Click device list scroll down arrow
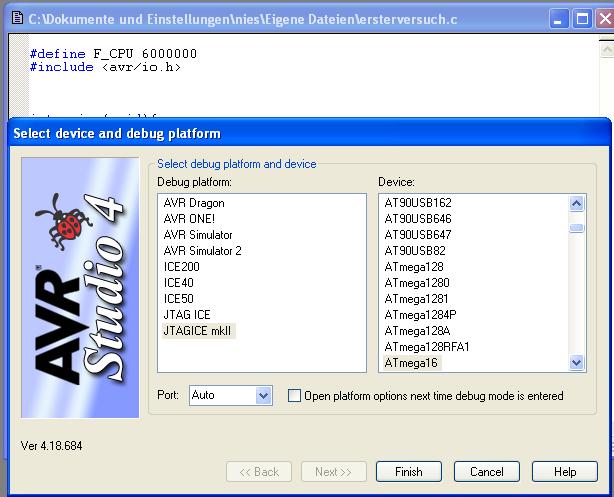 click(x=576, y=363)
